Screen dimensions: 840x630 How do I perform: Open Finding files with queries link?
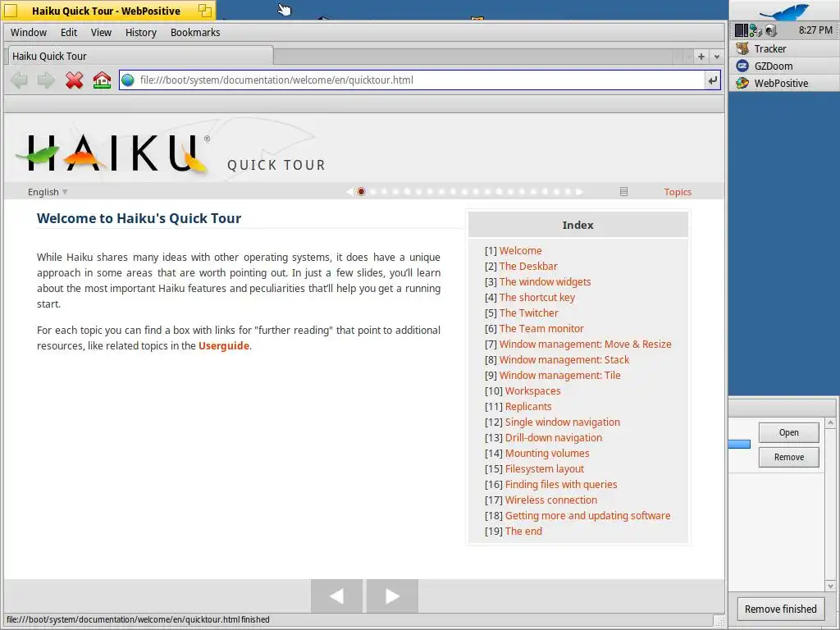pyautogui.click(x=561, y=484)
